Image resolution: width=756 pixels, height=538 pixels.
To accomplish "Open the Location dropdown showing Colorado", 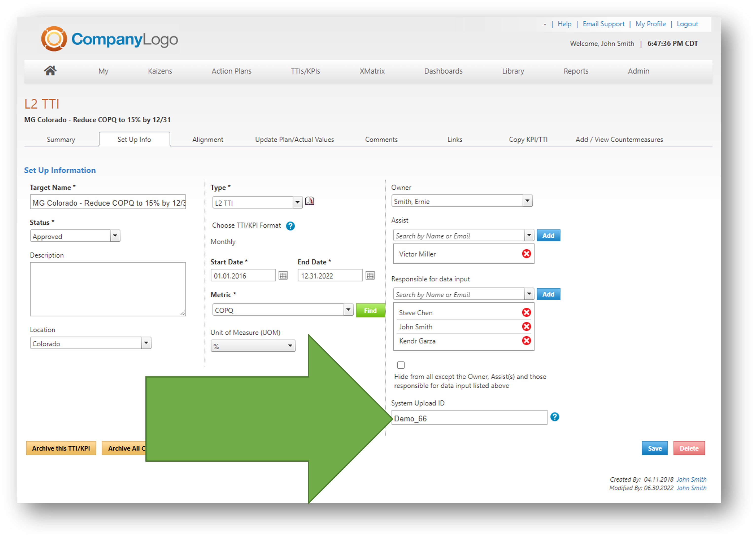I will [146, 343].
